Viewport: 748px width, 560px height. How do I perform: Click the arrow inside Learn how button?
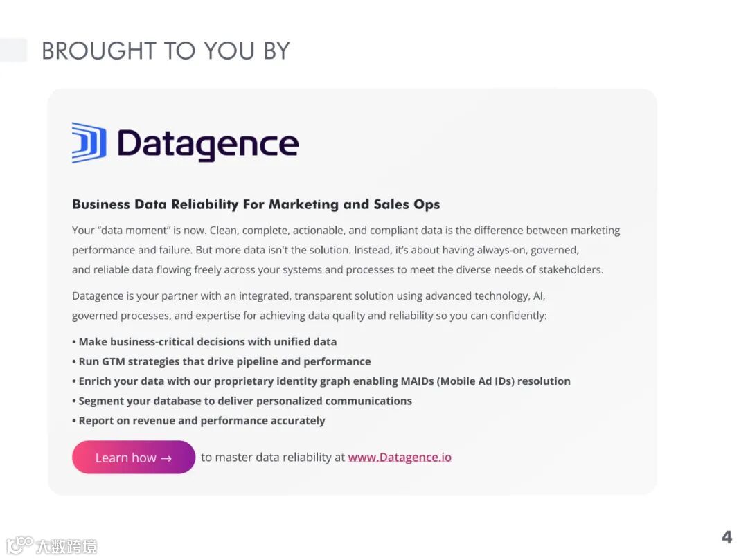166,458
